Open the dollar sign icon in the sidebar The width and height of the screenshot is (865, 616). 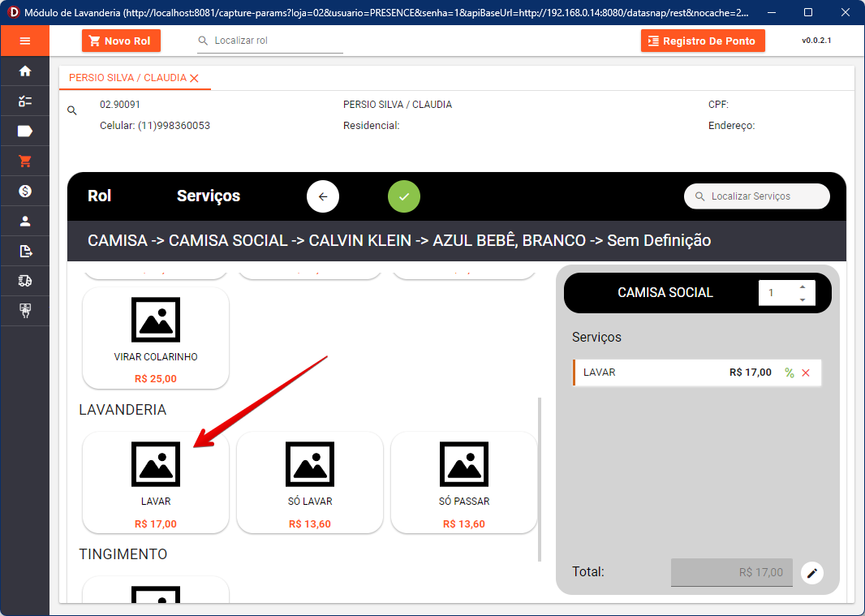[25, 191]
